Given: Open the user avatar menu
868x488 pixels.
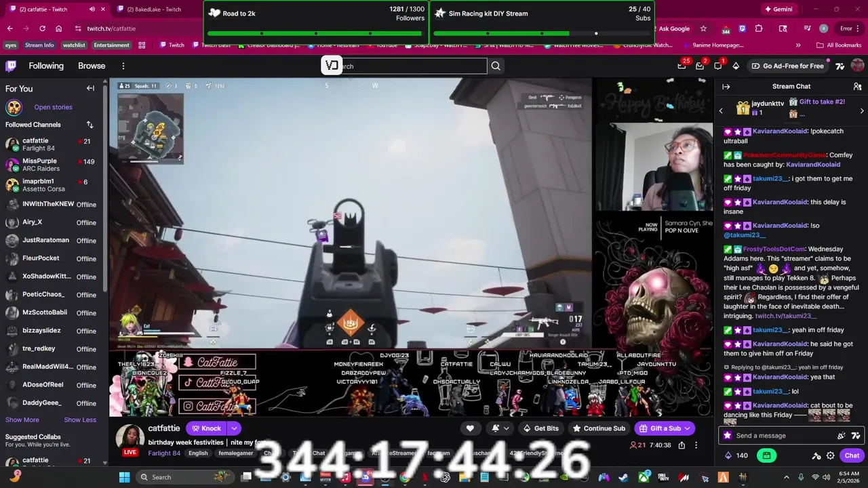Looking at the screenshot, I should point(857,66).
